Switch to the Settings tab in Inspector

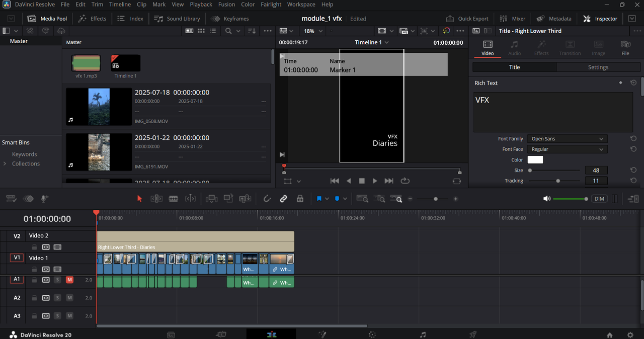[x=598, y=67]
